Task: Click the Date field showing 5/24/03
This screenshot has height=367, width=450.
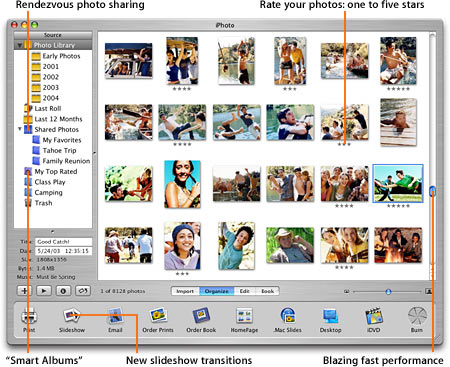Action: click(63, 251)
